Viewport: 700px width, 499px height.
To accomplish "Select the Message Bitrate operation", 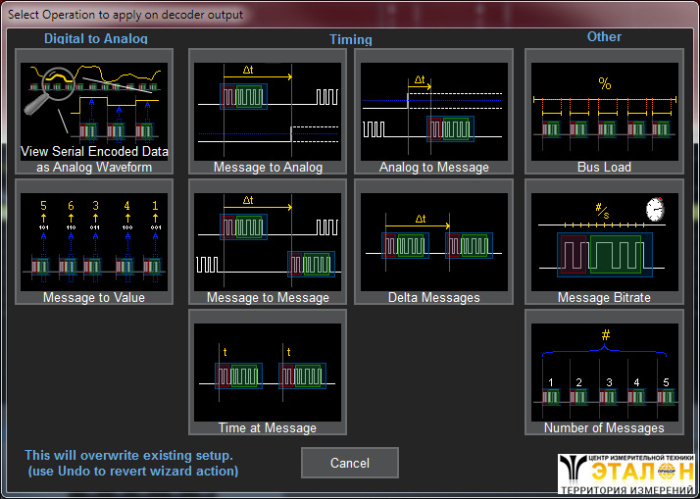I will click(x=604, y=242).
